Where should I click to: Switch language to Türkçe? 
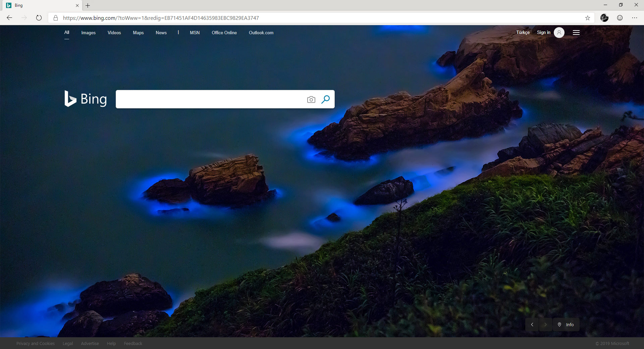click(x=523, y=32)
